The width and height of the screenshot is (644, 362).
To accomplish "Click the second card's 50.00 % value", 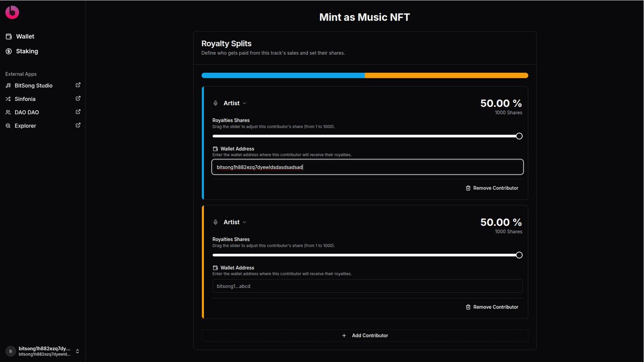I will point(501,223).
